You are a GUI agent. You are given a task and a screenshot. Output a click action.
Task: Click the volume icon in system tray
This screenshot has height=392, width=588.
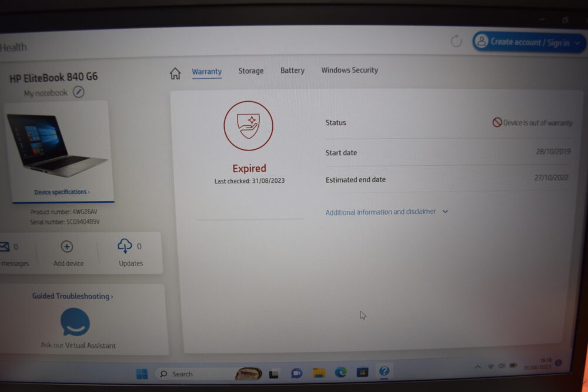(502, 366)
